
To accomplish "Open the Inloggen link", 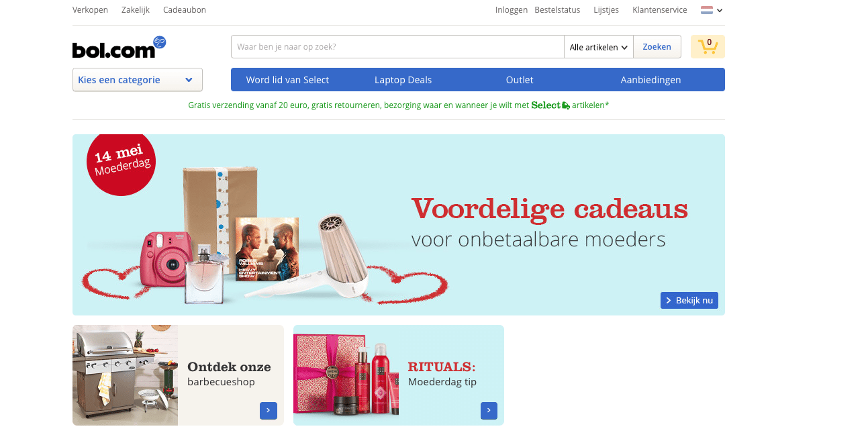I will coord(512,10).
